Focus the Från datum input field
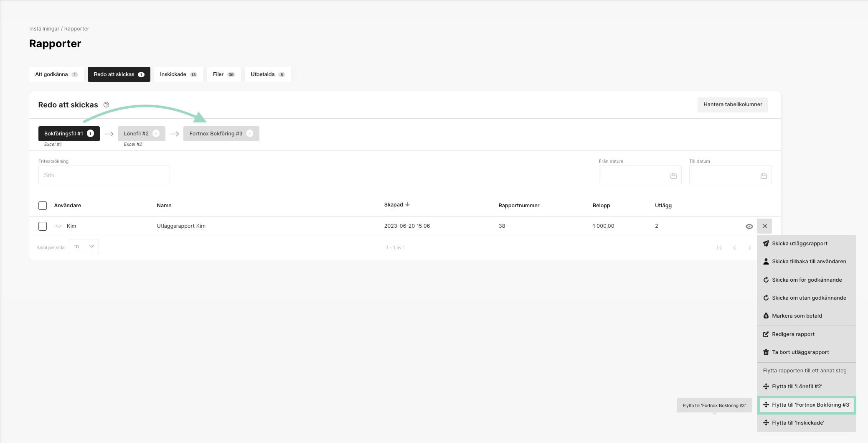This screenshot has height=443, width=868. click(640, 175)
